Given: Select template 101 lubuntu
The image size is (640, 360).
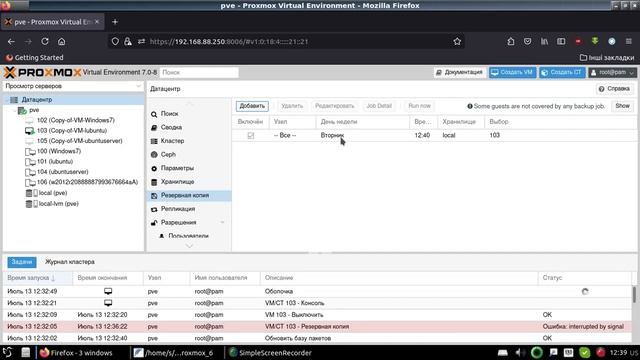Looking at the screenshot, I should point(55,162).
